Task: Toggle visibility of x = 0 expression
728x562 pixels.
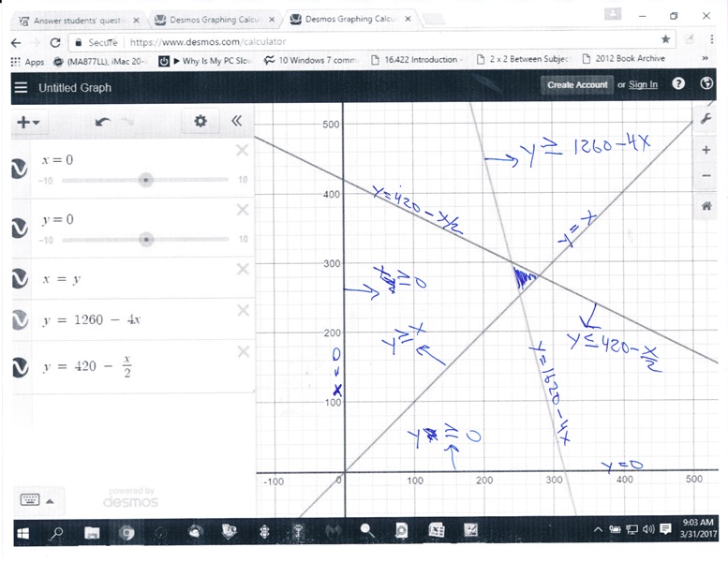Action: point(20,169)
